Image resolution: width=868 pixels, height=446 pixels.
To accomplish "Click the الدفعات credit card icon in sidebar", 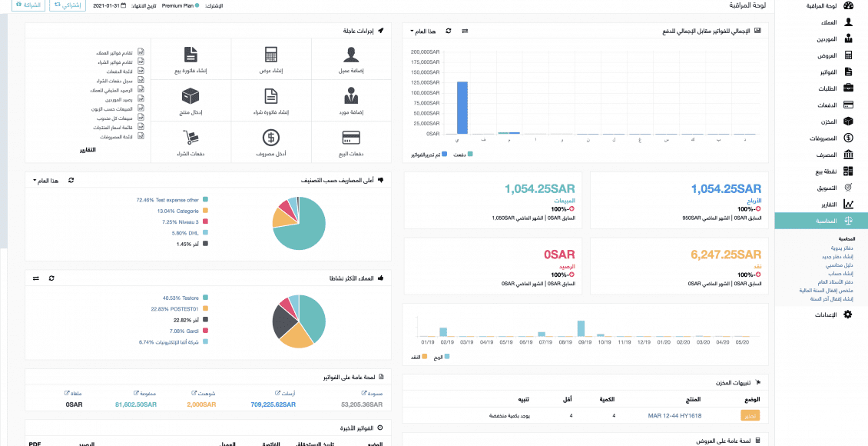I will point(847,105).
